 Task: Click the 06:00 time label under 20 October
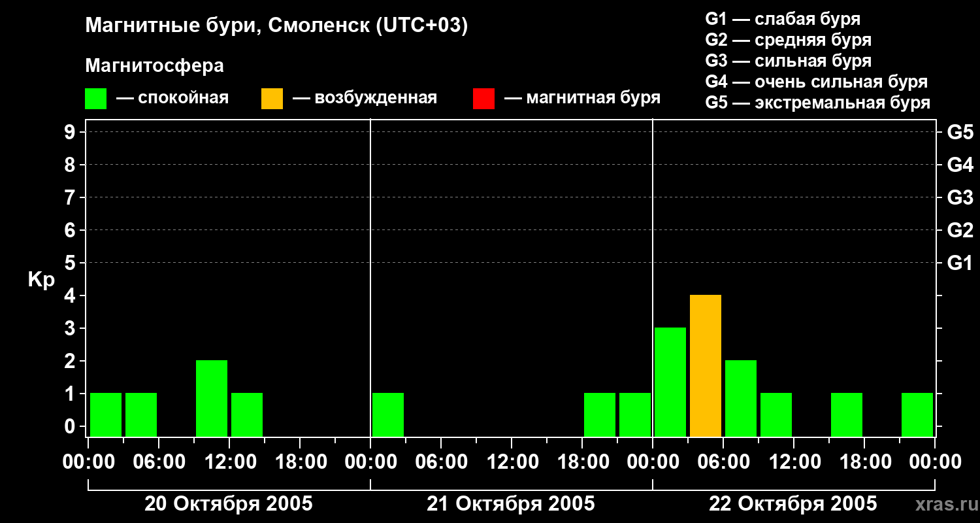pyautogui.click(x=159, y=462)
